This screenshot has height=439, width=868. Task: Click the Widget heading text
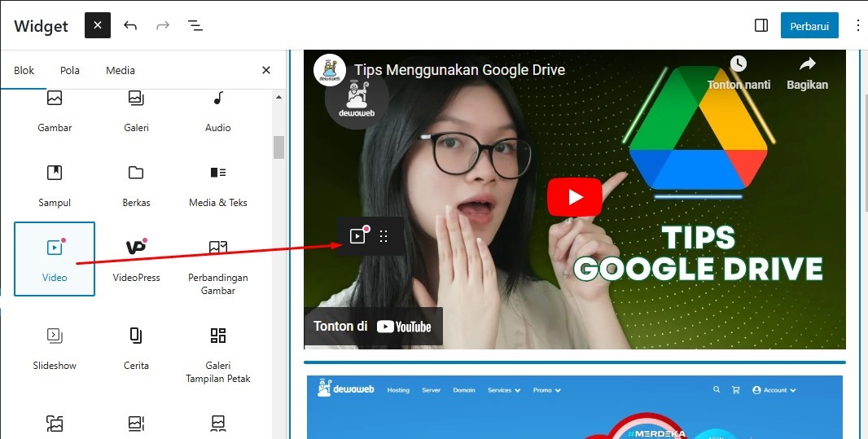[x=41, y=26]
